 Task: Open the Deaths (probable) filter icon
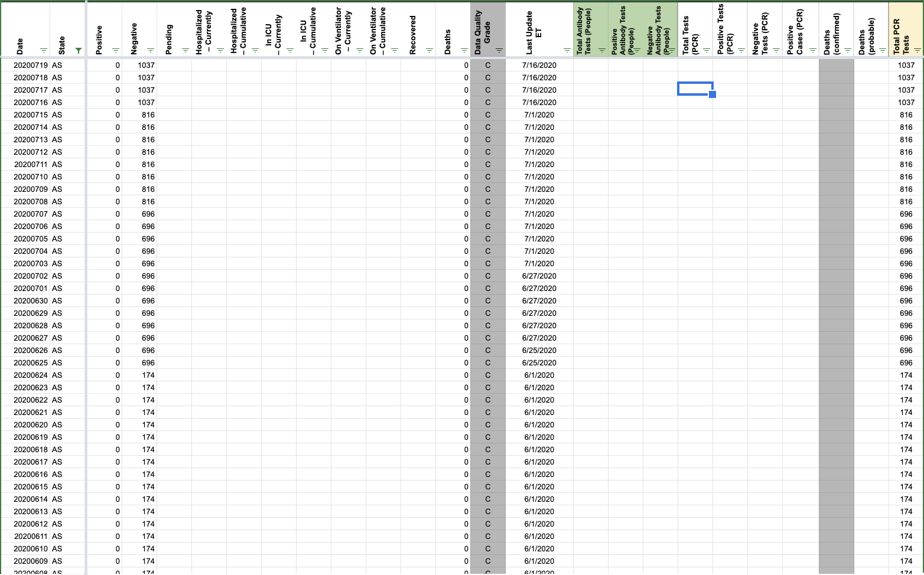[x=882, y=51]
